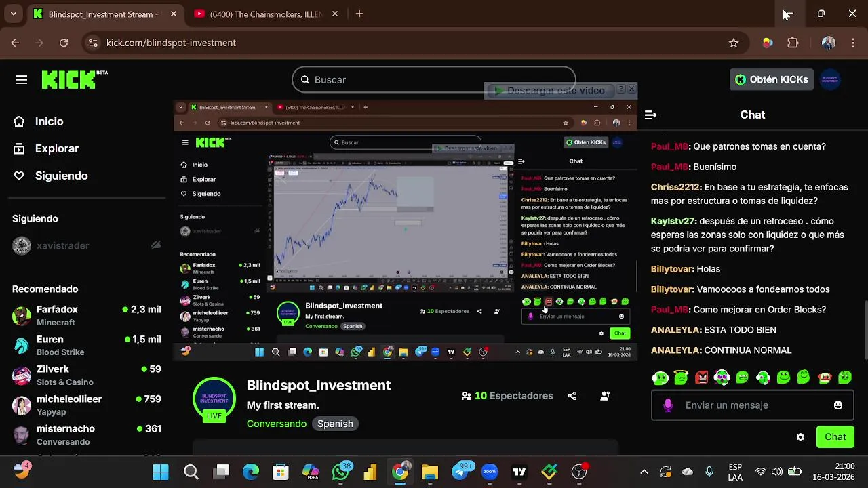Send message with the green Chat button
This screenshot has width=868, height=488.
[x=835, y=437]
